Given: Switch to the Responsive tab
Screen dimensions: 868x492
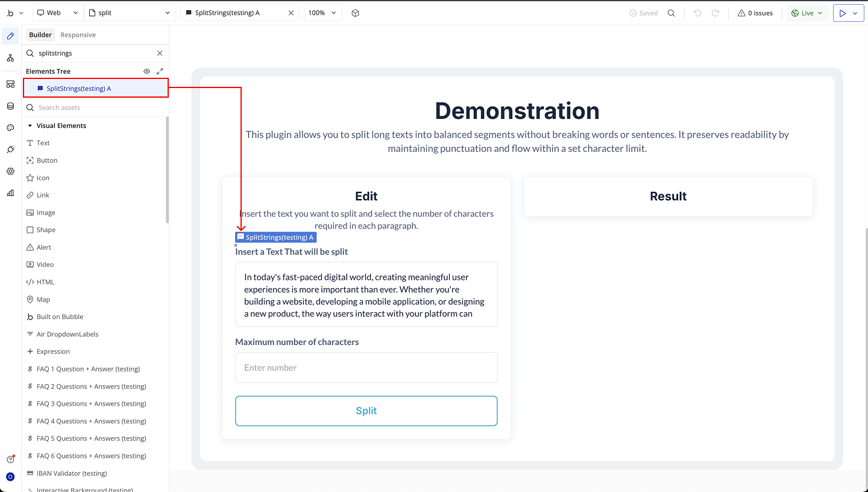Looking at the screenshot, I should point(78,35).
